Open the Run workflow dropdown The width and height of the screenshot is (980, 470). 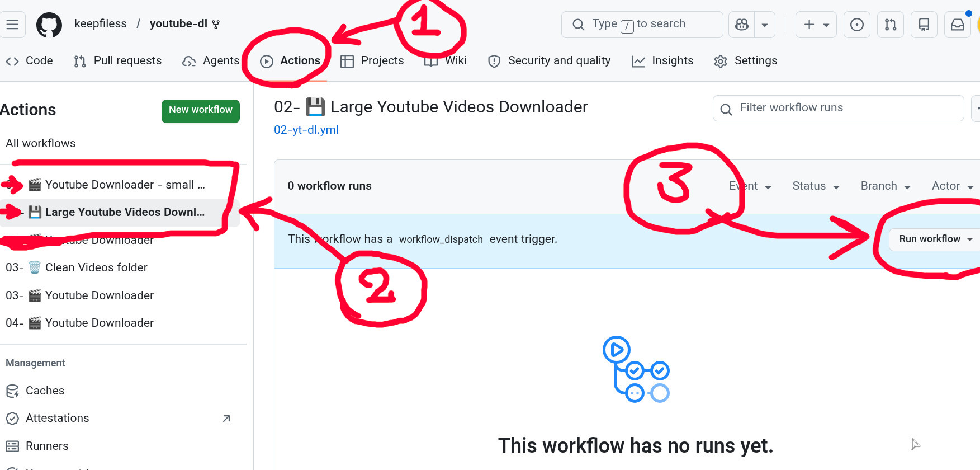pos(936,239)
